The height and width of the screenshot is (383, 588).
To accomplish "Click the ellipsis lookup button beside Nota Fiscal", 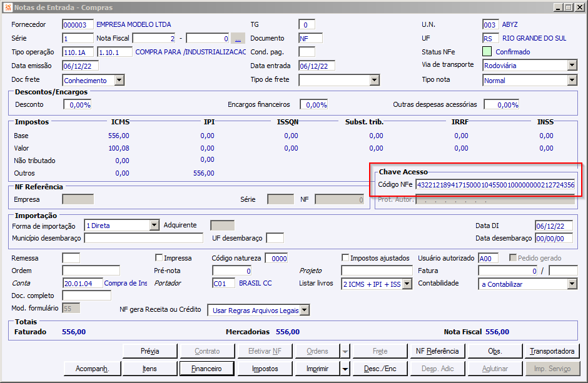I will [x=238, y=38].
